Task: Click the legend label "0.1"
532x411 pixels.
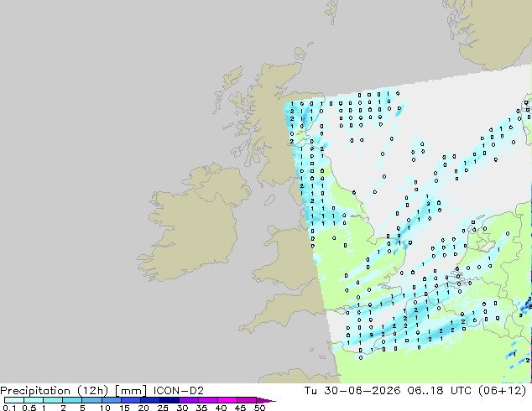Action: click(x=9, y=408)
